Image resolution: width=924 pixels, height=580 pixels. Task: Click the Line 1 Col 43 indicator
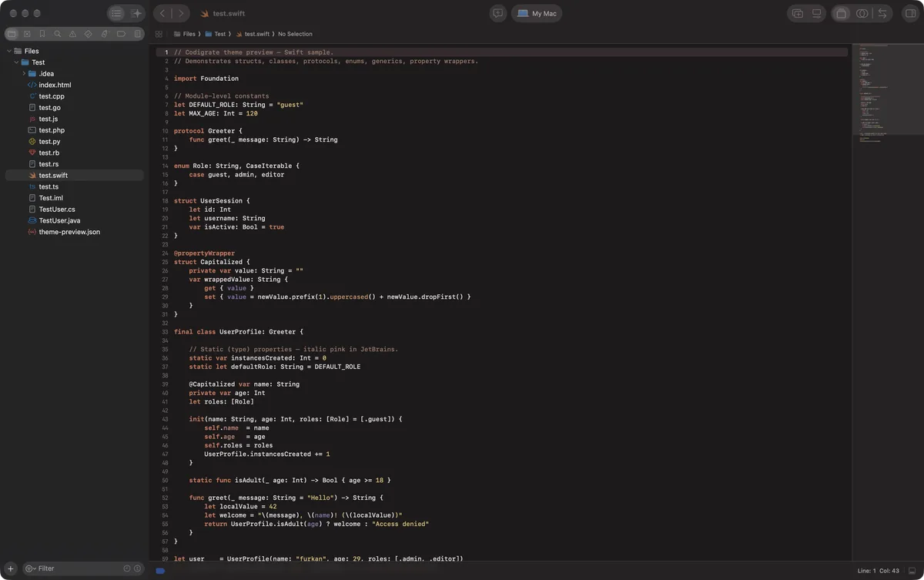[x=878, y=571]
